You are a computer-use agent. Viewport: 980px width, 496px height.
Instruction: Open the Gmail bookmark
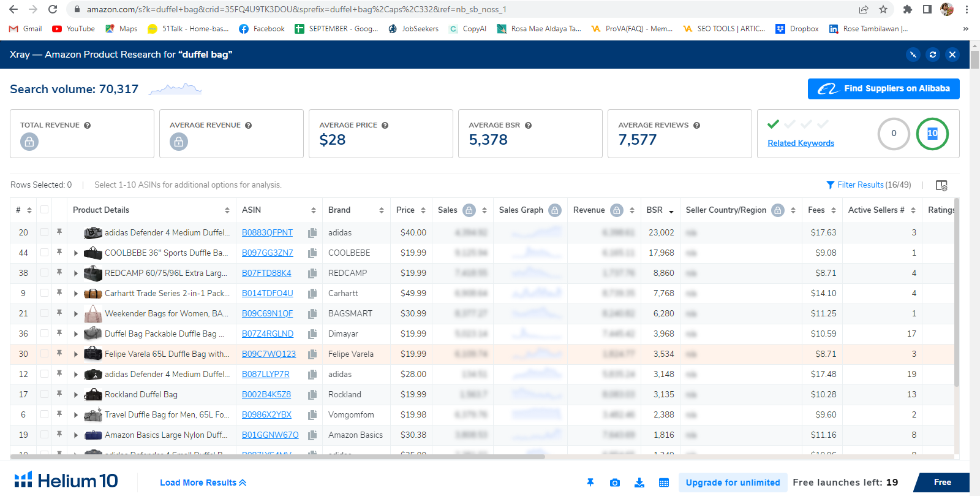[26, 29]
